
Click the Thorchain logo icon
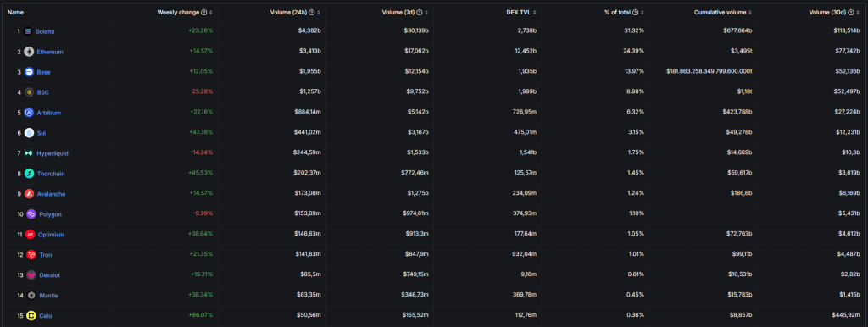30,174
